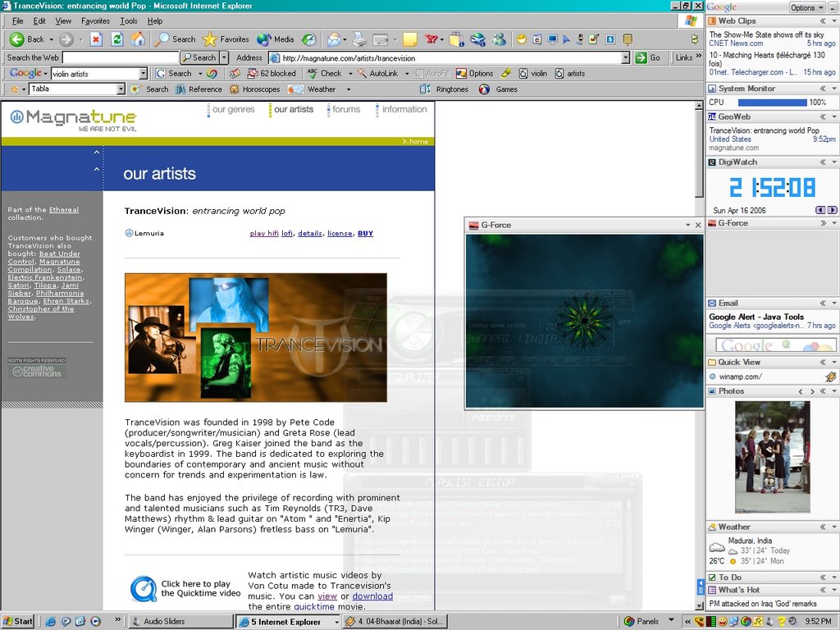The width and height of the screenshot is (840, 630).
Task: Select the winamp.com radio bullet in Quick View
Action: pos(713,377)
